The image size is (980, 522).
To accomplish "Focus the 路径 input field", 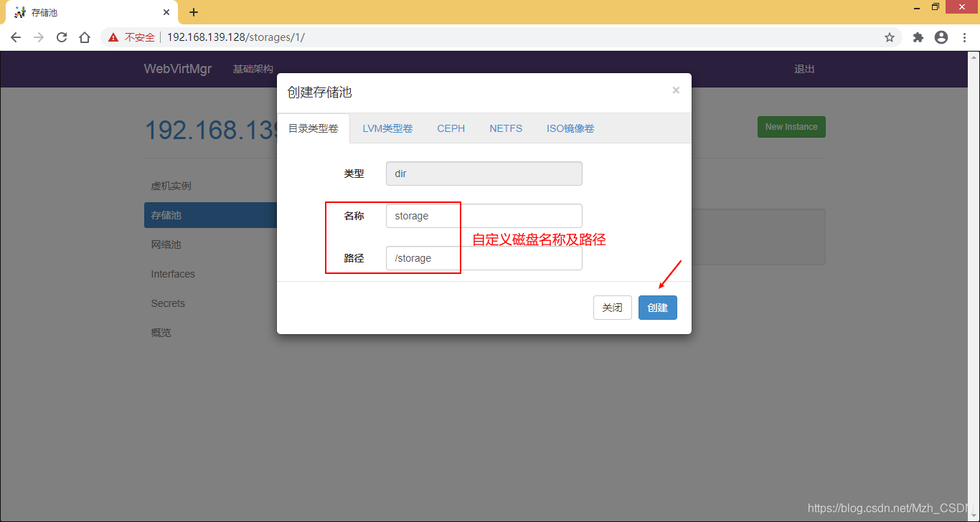I will coord(484,258).
